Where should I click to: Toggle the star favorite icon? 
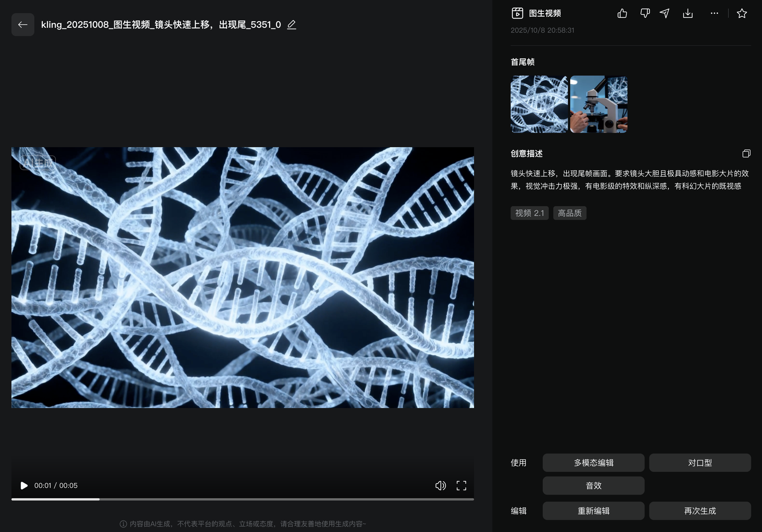[742, 13]
